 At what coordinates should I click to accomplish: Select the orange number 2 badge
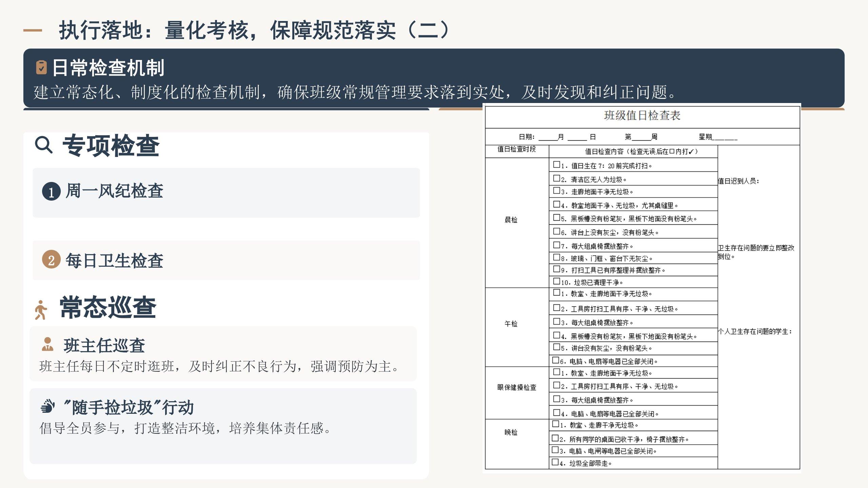coord(51,260)
